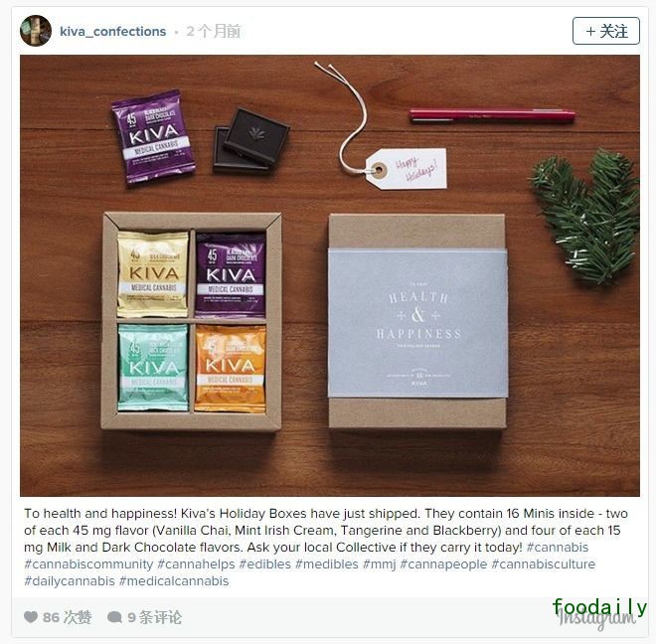The height and width of the screenshot is (644, 656).
Task: Open the kiva_confections username link
Action: pos(113,32)
